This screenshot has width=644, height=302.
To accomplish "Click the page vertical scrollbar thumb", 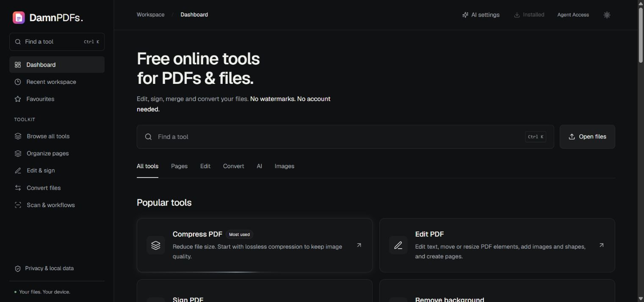I will coord(641,35).
